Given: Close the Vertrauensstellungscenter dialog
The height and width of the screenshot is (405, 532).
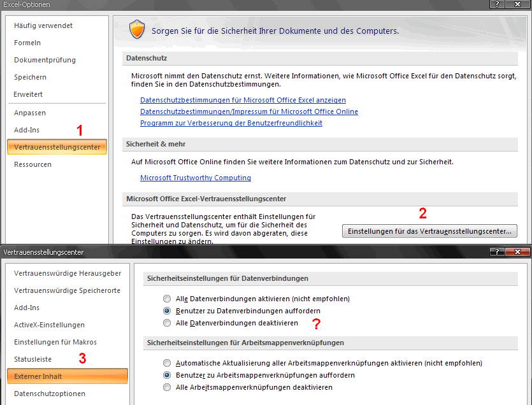Looking at the screenshot, I should (x=517, y=252).
